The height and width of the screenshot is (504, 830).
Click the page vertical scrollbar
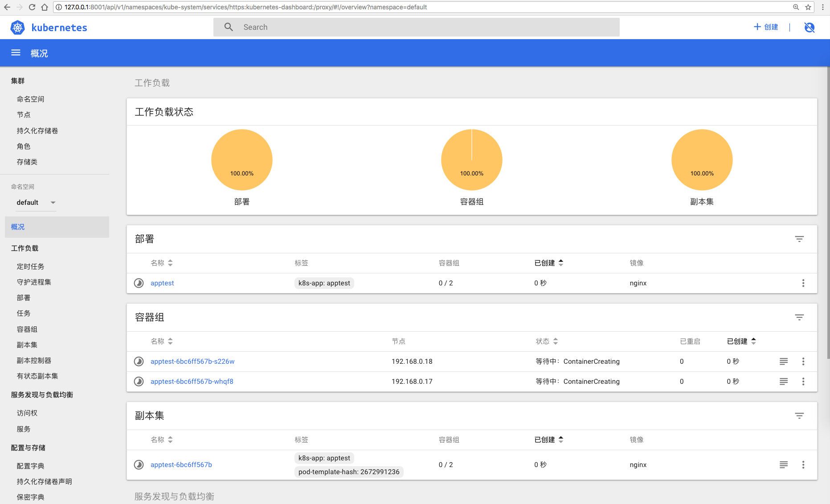click(828, 212)
